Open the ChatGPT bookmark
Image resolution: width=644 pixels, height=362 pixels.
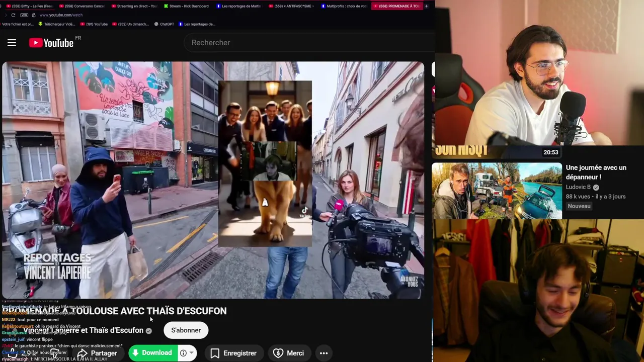[164, 24]
